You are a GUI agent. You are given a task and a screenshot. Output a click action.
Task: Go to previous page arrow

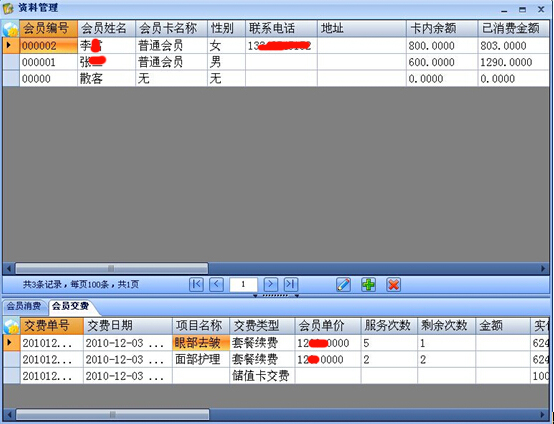[216, 284]
